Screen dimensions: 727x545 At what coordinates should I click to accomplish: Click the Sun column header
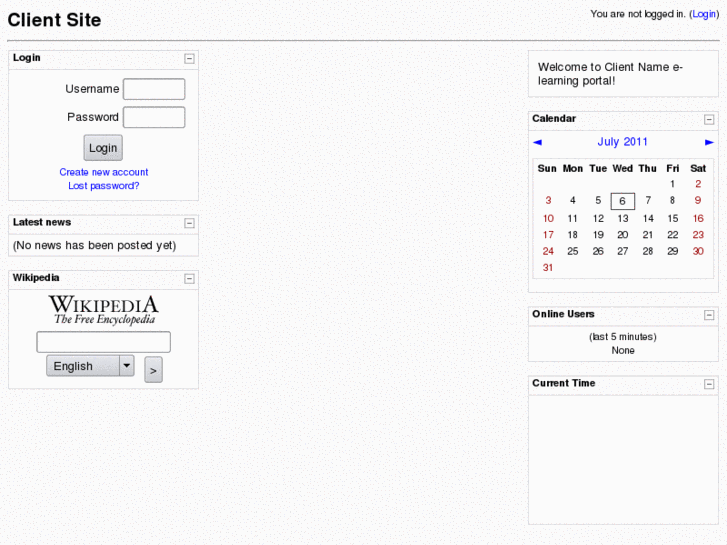click(x=547, y=168)
